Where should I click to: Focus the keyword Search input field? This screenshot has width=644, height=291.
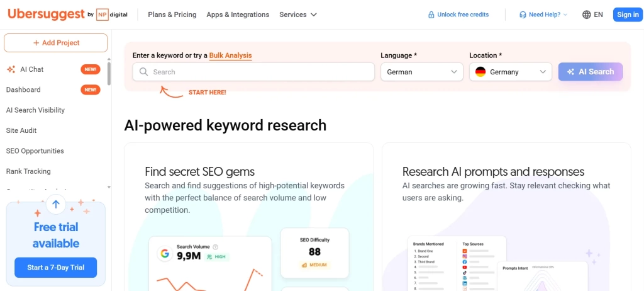[253, 72]
